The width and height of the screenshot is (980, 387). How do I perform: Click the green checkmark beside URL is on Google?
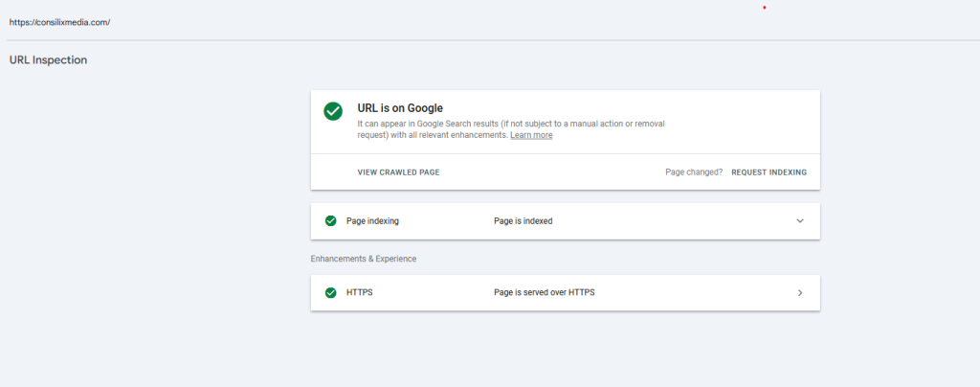point(332,111)
